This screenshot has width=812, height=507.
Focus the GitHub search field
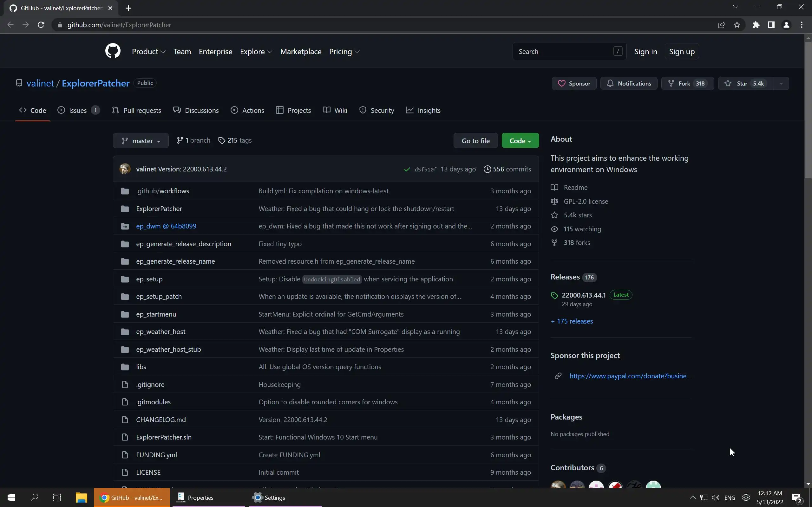[x=564, y=51]
